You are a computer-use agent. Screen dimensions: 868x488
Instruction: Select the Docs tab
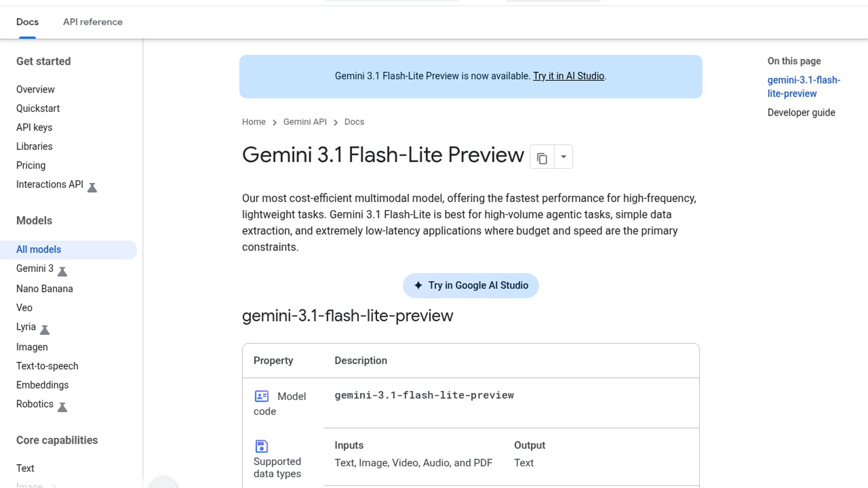pyautogui.click(x=27, y=22)
